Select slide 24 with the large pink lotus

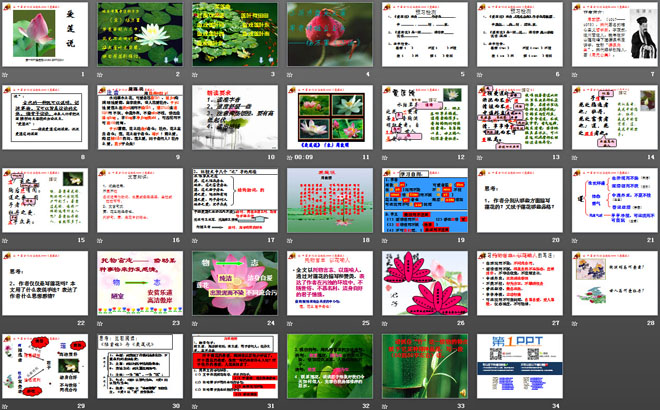(235, 283)
